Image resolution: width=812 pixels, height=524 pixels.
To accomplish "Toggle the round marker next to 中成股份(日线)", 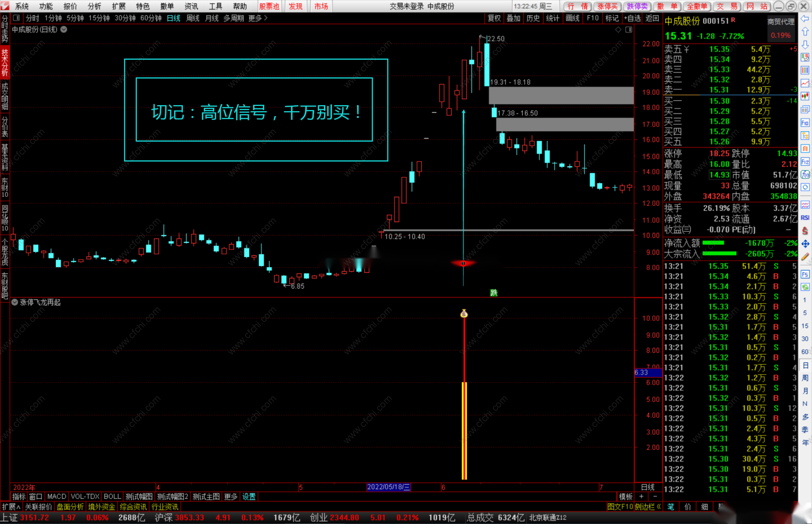I will coord(64,29).
